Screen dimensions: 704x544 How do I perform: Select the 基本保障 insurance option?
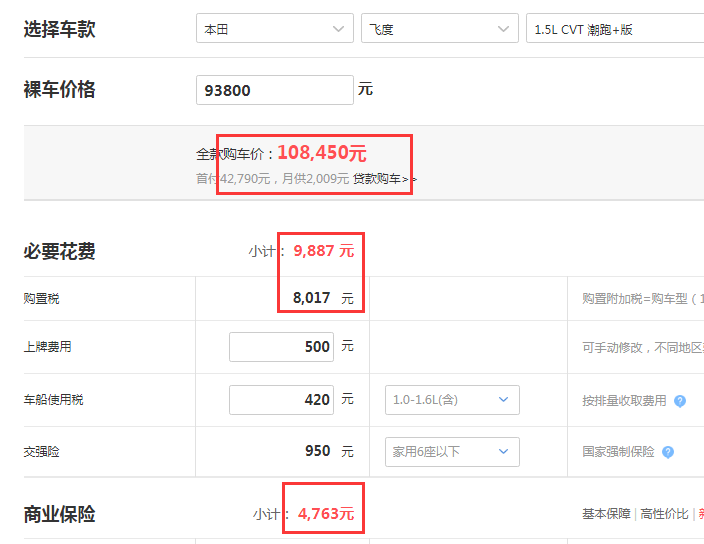[606, 514]
